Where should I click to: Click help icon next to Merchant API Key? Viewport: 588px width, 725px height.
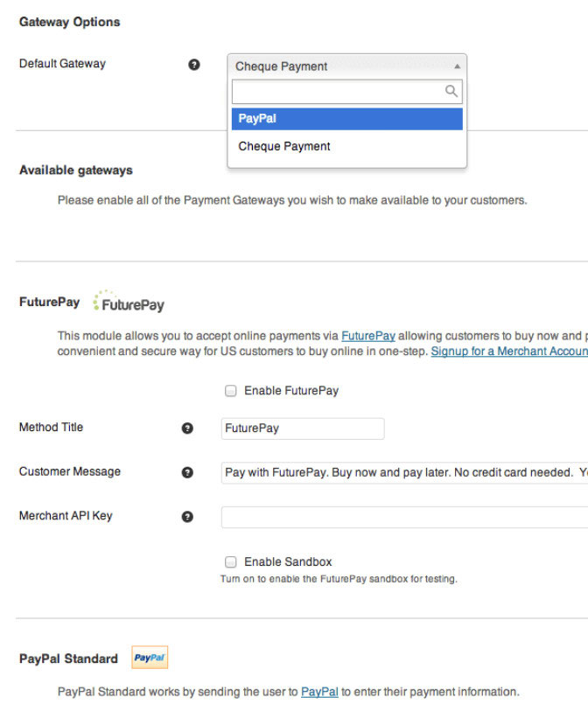point(186,517)
